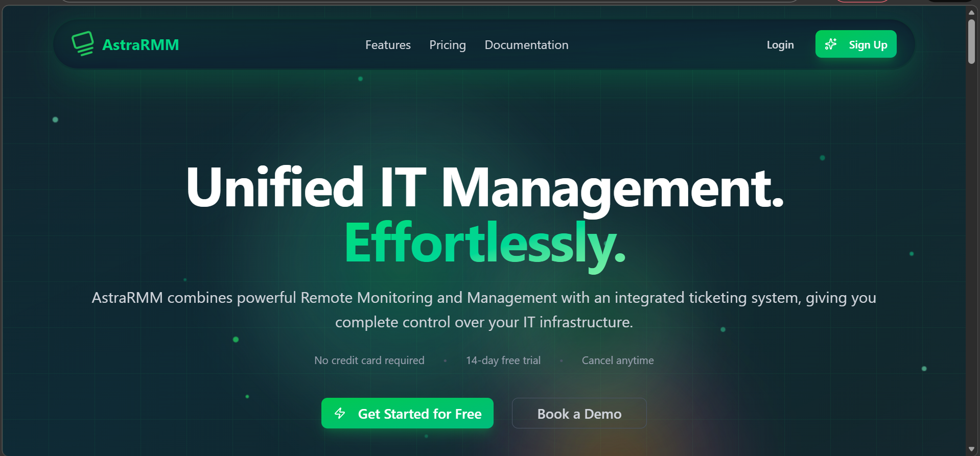Click the green Effortlessly heading
980x456 pixels.
point(484,243)
